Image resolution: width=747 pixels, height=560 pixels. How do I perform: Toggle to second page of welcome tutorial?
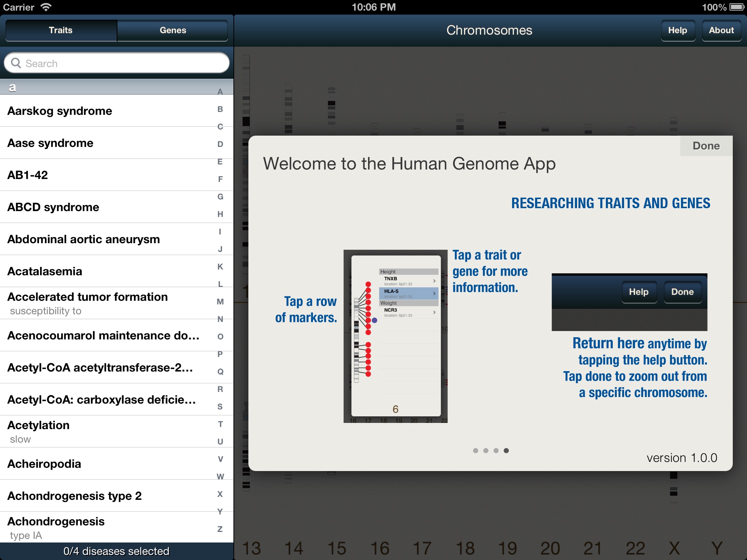click(x=485, y=452)
